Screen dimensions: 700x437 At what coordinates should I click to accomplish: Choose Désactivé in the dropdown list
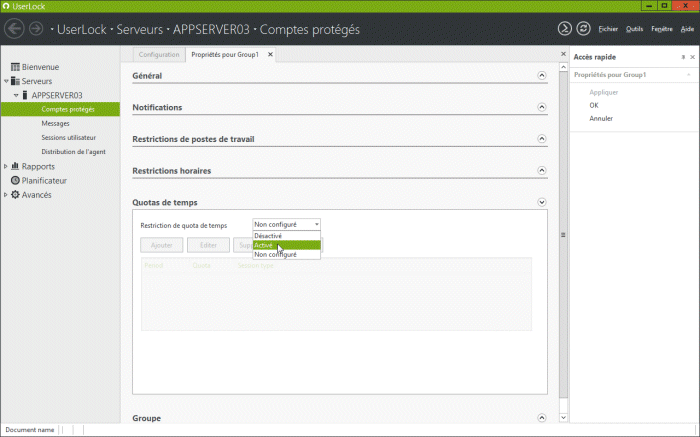point(286,236)
